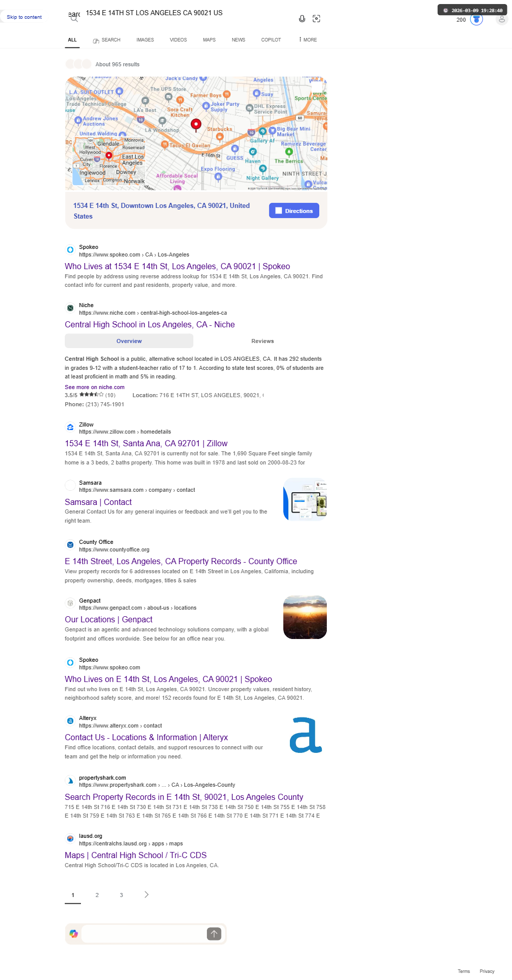This screenshot has height=980, width=512.
Task: Select the Reviews tab for Central High School
Action: click(263, 341)
